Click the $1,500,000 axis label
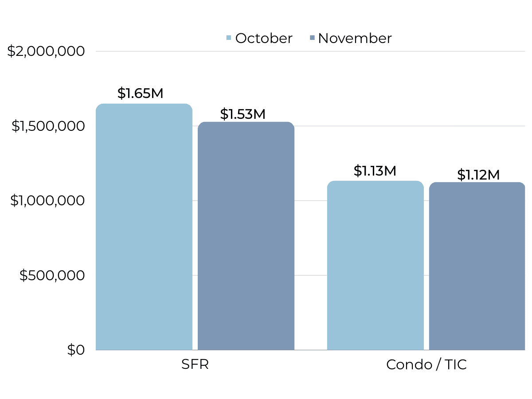Screen dimensions: 532x399 (x=48, y=126)
